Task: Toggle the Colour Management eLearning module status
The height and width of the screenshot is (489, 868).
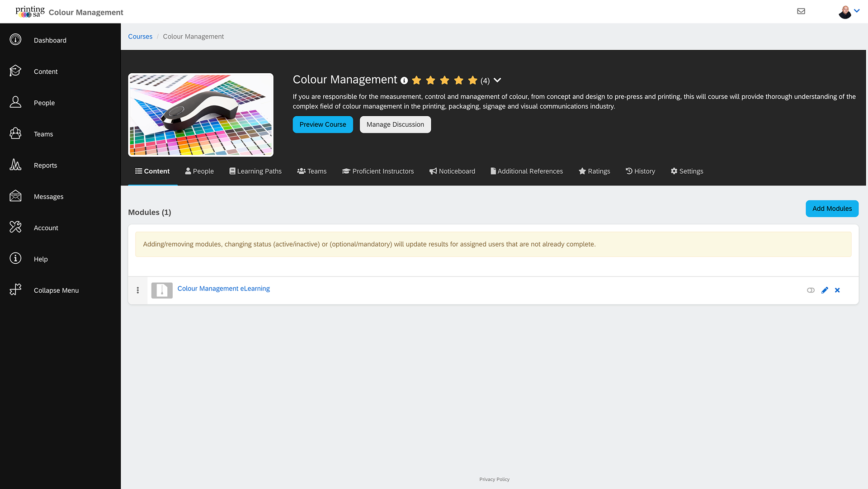Action: 811,290
